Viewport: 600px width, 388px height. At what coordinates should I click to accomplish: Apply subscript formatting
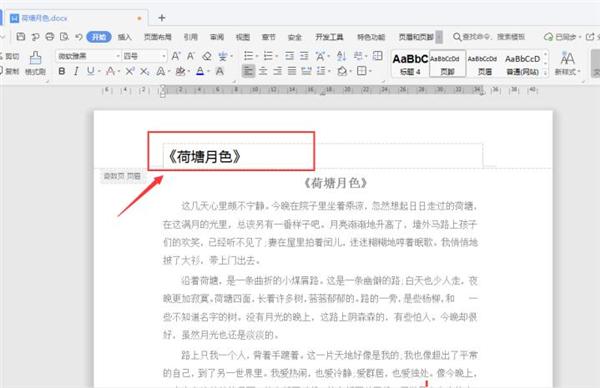(x=144, y=71)
